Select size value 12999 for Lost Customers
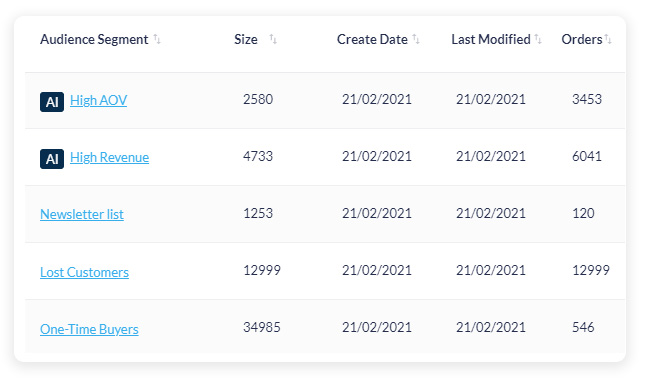 pyautogui.click(x=262, y=271)
